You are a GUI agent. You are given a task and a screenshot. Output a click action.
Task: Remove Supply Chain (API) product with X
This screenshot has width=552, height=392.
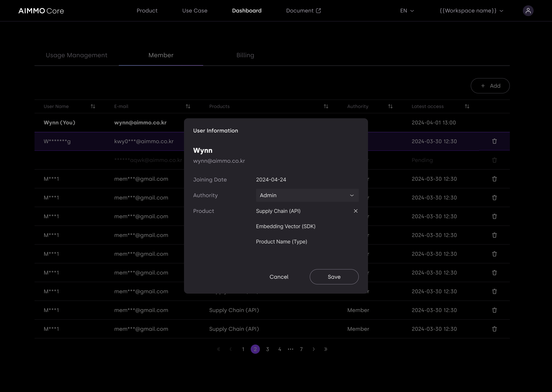click(x=356, y=211)
